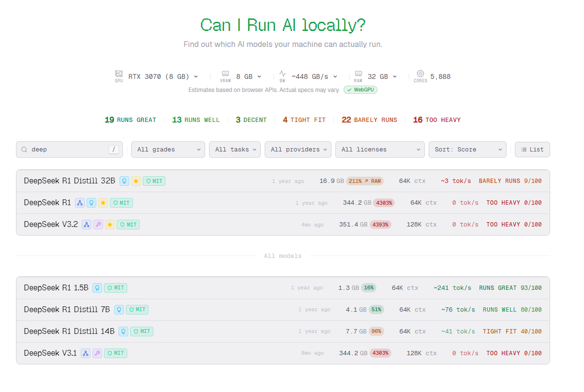Click the wrench tool icon on DeepSeek V3.2
The height and width of the screenshot is (392, 584).
(98, 225)
